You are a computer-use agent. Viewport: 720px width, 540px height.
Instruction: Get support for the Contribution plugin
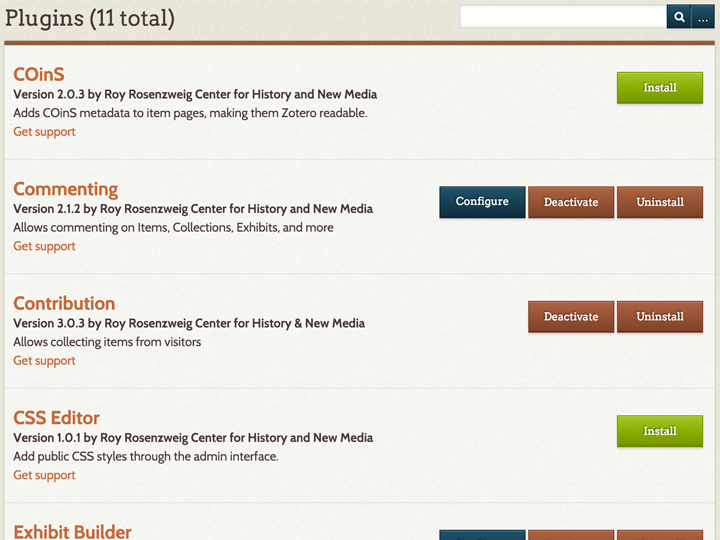pyautogui.click(x=45, y=360)
